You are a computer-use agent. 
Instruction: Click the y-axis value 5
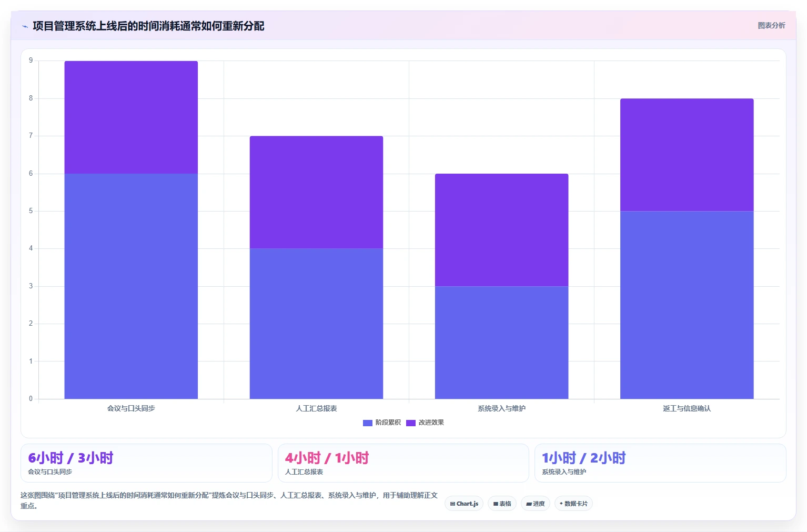[31, 211]
